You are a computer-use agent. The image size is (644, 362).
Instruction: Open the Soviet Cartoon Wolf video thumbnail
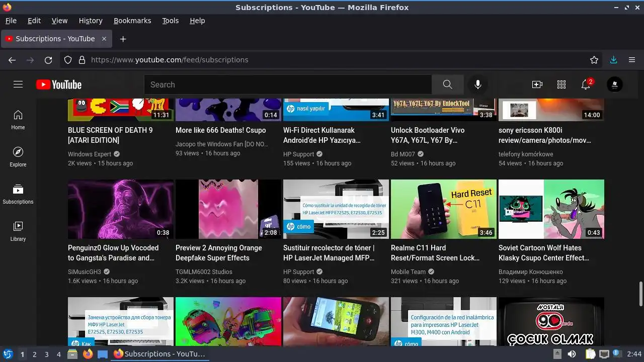[551, 209]
